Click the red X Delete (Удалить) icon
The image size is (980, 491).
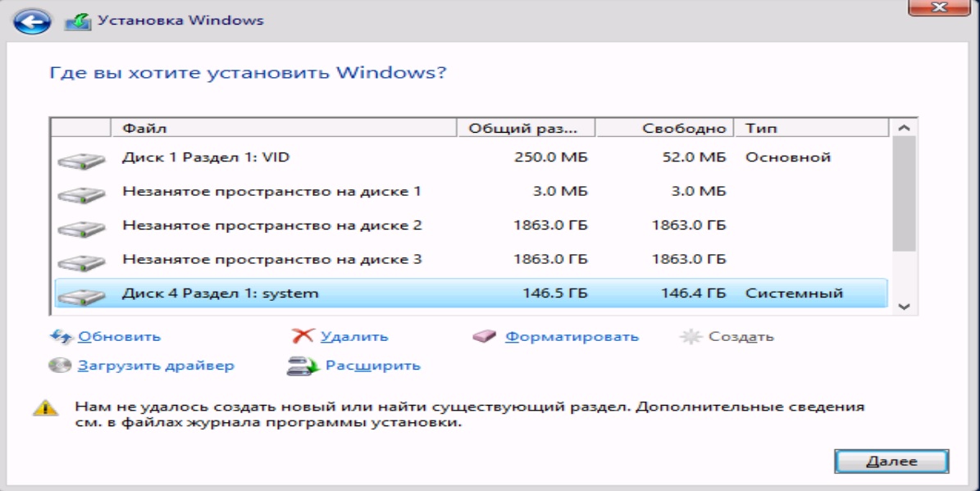(x=303, y=337)
